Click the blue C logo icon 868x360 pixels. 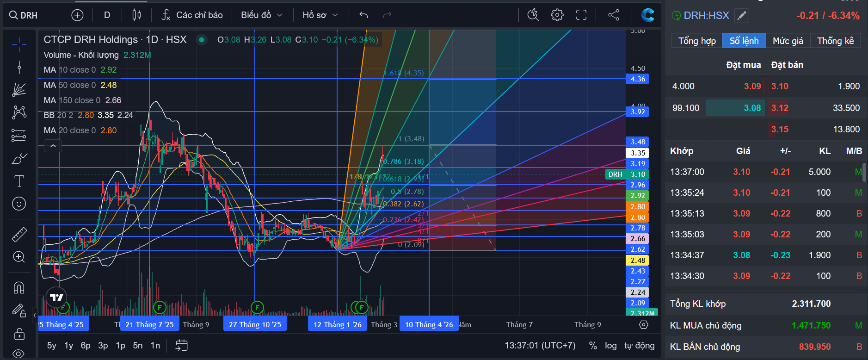pos(648,15)
